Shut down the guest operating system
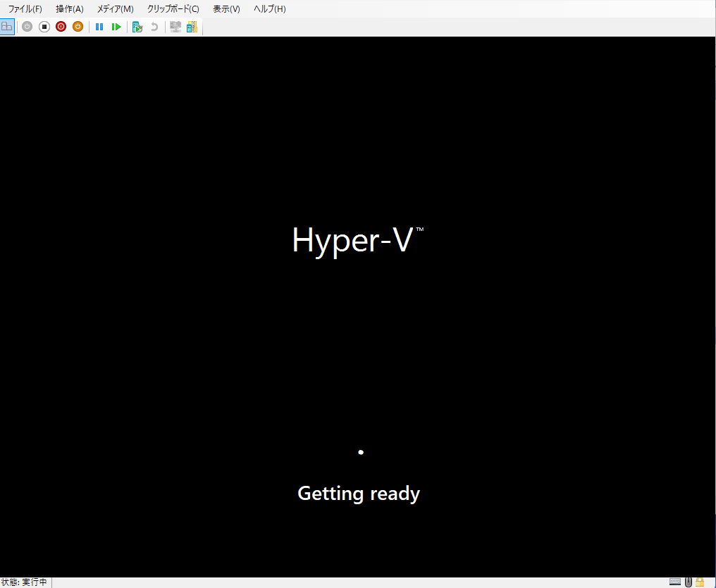 61,26
